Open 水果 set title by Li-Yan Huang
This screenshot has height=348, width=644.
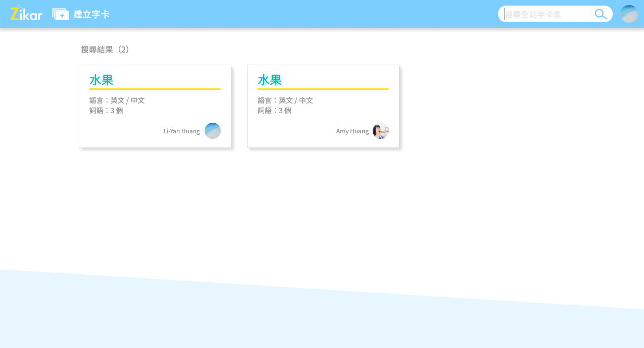pyautogui.click(x=102, y=80)
